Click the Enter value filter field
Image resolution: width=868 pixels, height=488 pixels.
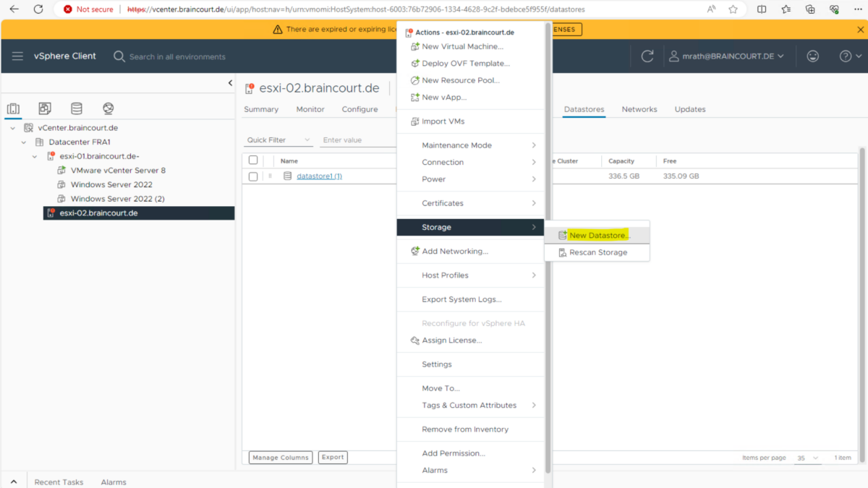click(x=356, y=140)
